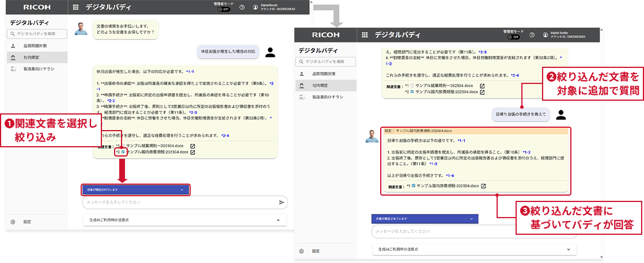Click citation link *2-4 in left window answer
644x263 pixels.
pyautogui.click(x=225, y=135)
